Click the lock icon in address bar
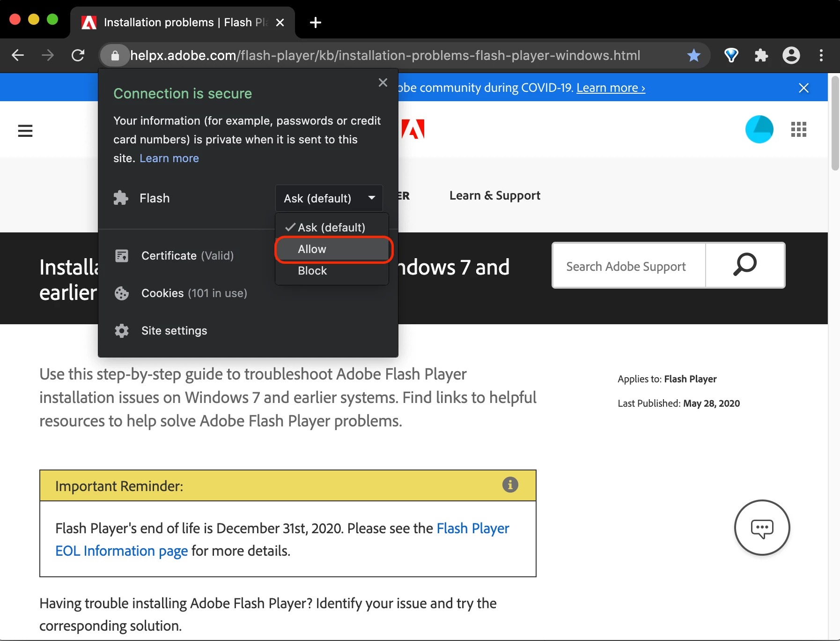This screenshot has width=840, height=641. coord(115,56)
